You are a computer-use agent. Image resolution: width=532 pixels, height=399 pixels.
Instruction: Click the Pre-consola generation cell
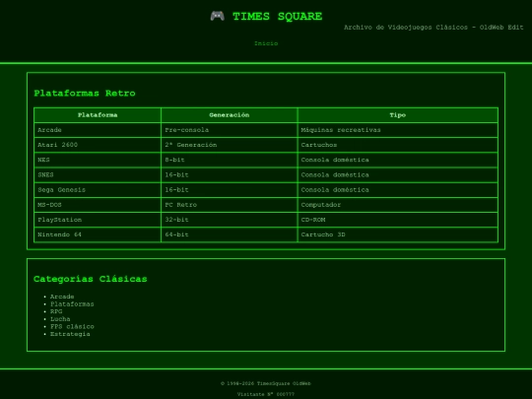click(229, 130)
